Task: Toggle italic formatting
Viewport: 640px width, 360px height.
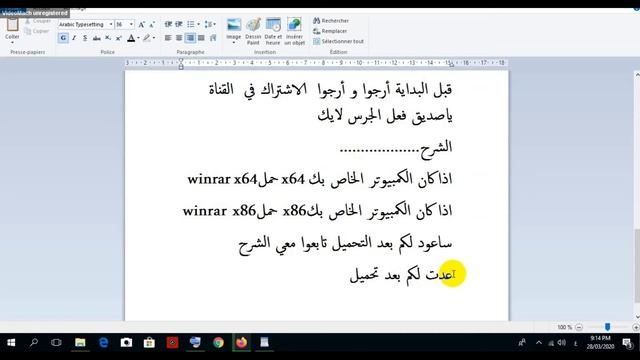Action: 74,38
